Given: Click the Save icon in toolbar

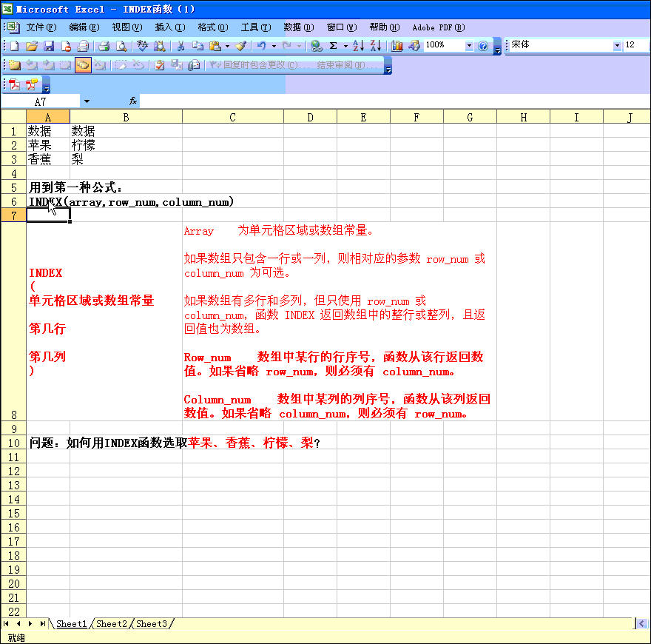Looking at the screenshot, I should coord(49,46).
